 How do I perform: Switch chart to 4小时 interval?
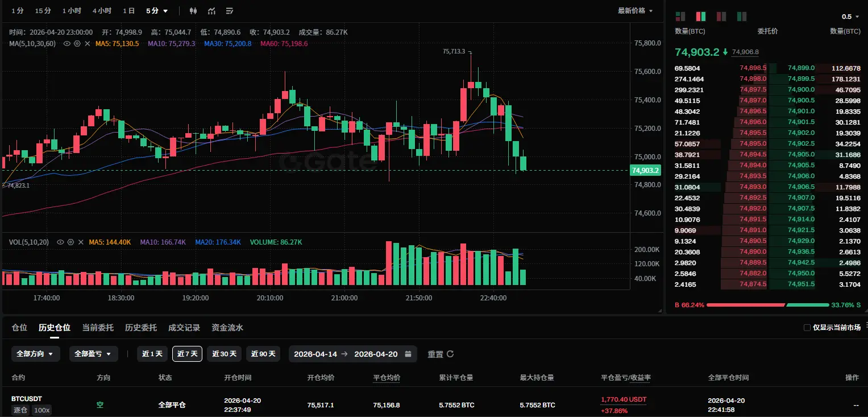(x=102, y=11)
